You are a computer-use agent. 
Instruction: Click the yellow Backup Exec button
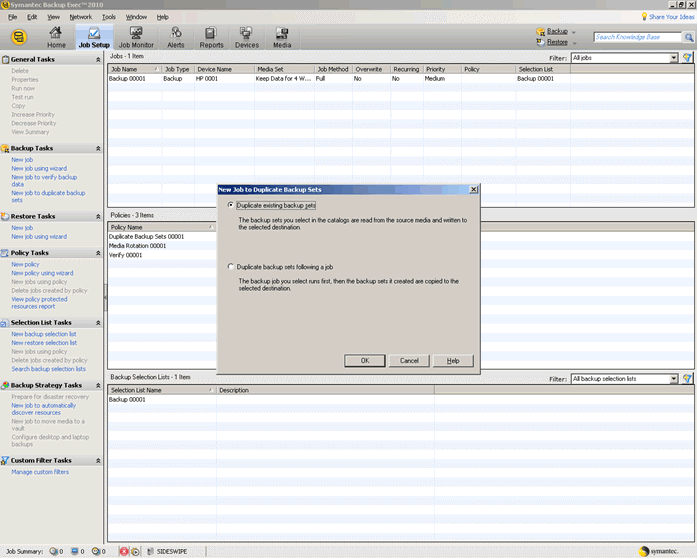coord(19,37)
